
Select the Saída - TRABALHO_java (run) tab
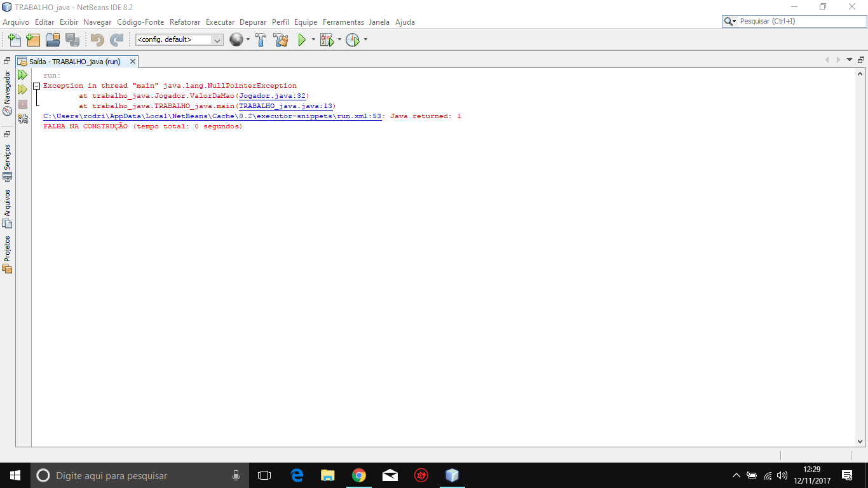tap(74, 62)
